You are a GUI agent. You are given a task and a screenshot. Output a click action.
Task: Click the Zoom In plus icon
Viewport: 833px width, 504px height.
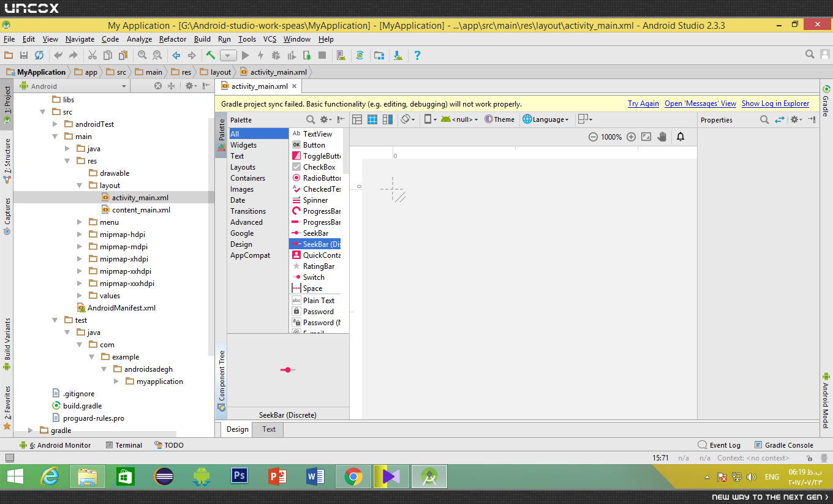631,137
